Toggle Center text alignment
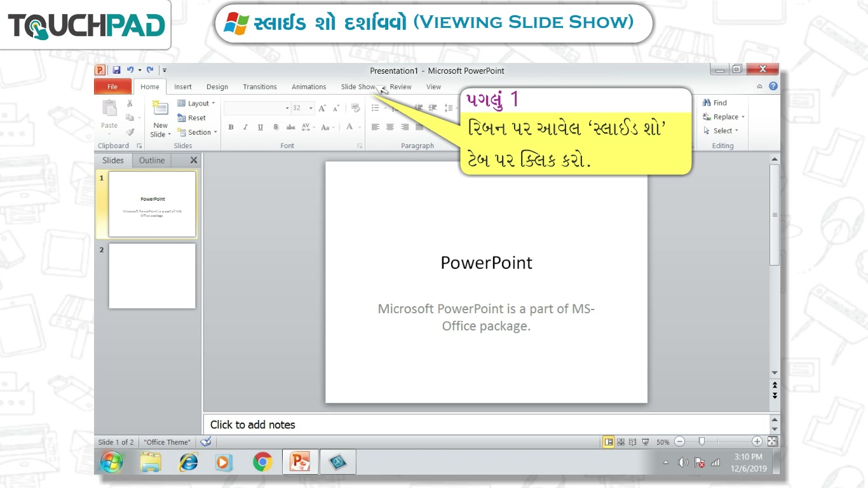 (x=390, y=127)
